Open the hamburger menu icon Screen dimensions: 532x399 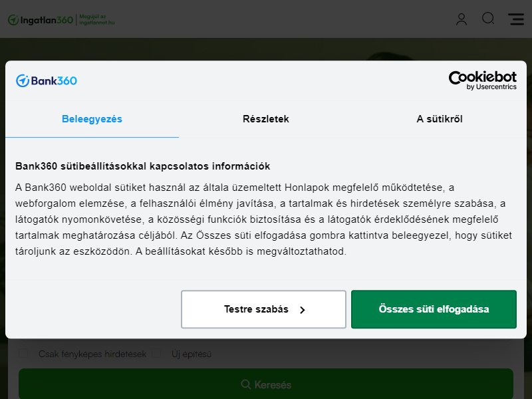(516, 19)
